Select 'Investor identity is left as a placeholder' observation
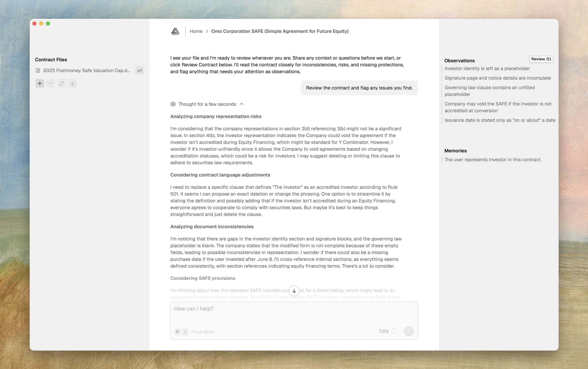 click(x=487, y=69)
